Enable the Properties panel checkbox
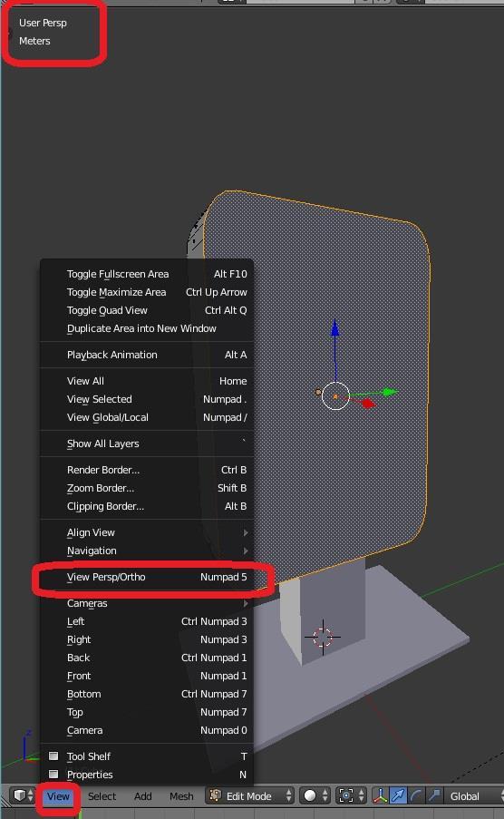This screenshot has height=819, width=504. (53, 774)
